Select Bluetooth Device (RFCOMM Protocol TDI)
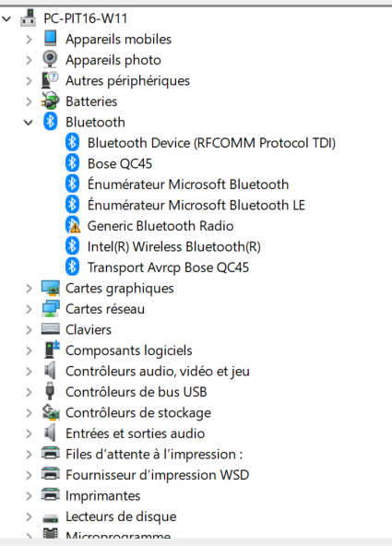Image resolution: width=392 pixels, height=546 pixels. (211, 143)
